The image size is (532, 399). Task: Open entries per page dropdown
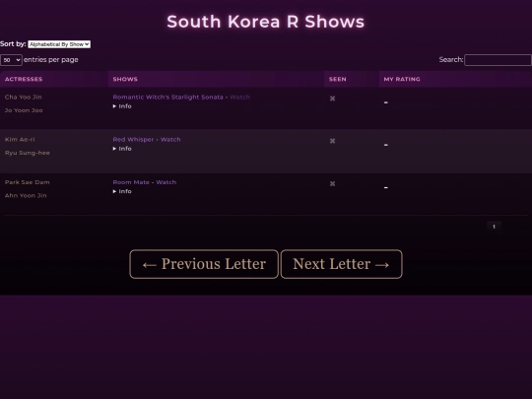tap(11, 60)
